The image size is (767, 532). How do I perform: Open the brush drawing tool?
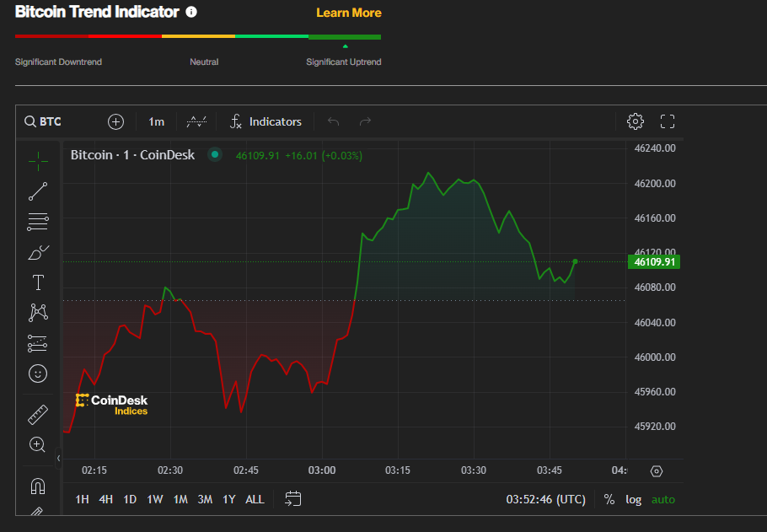tap(39, 252)
